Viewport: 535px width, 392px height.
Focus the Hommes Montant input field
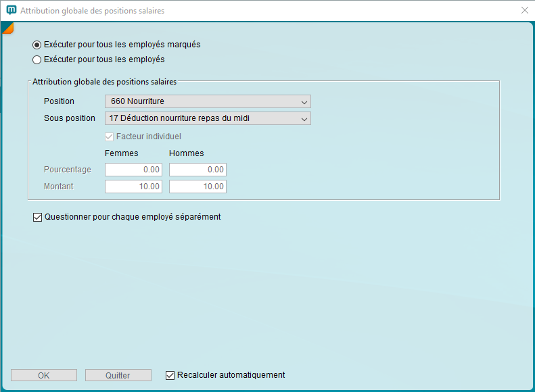point(197,187)
